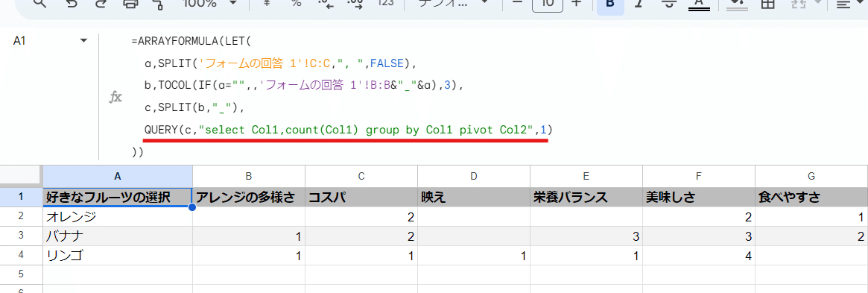Toggle strikethrough formatting

click(x=669, y=3)
